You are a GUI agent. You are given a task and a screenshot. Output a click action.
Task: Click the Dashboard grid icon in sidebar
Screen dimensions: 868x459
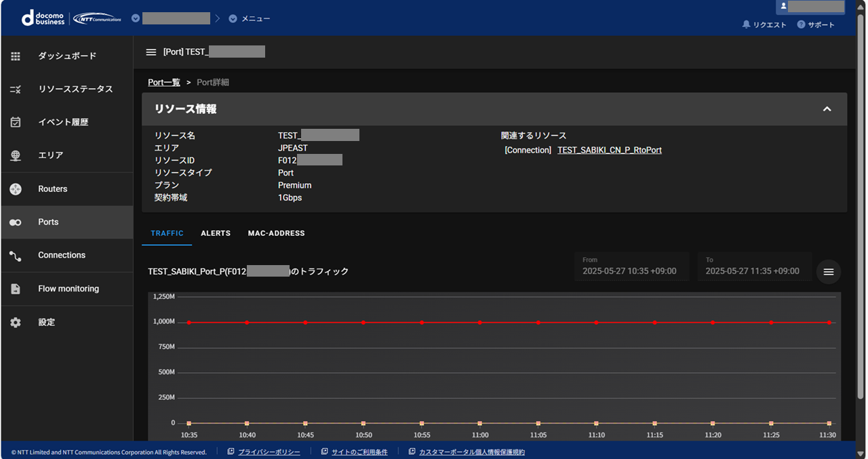pos(16,56)
